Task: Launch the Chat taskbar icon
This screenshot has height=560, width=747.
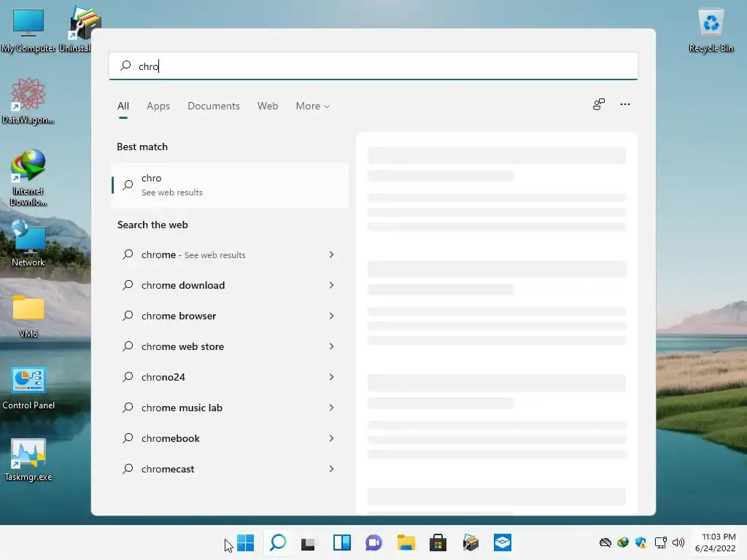Action: click(373, 542)
